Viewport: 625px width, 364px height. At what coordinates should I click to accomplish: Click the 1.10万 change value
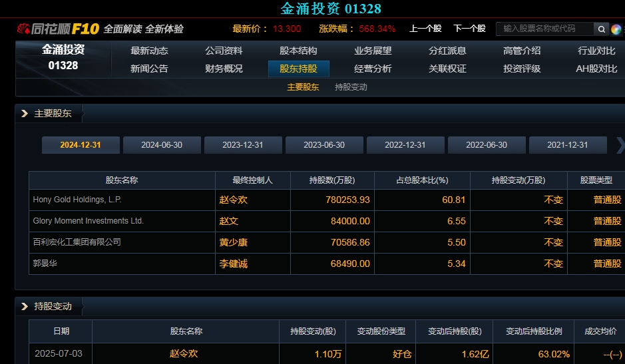(x=328, y=354)
